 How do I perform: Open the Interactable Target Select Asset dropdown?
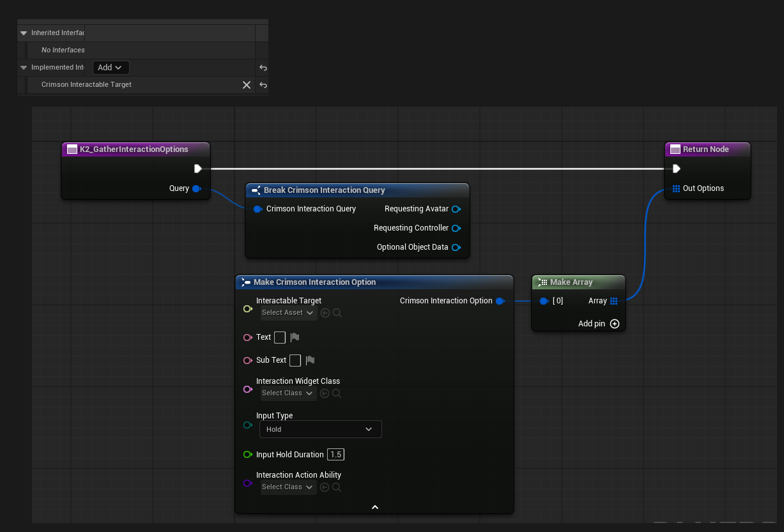coord(288,313)
